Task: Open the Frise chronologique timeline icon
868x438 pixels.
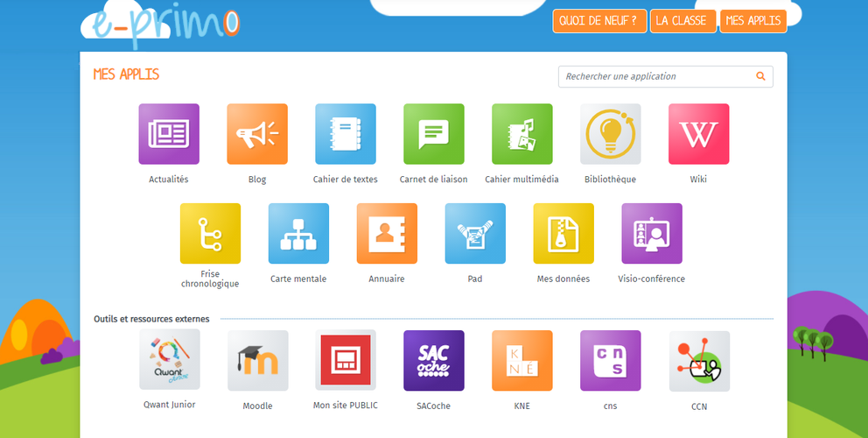Action: (210, 233)
